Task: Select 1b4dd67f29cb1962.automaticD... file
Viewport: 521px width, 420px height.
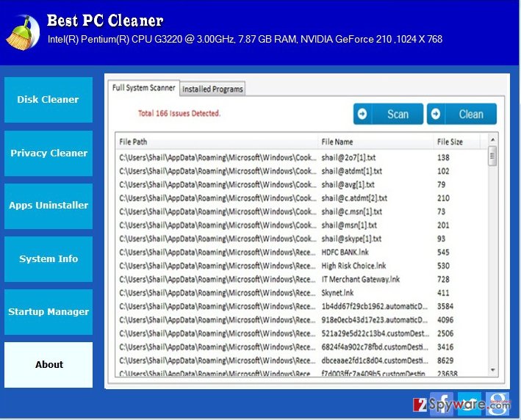Action: [302, 306]
